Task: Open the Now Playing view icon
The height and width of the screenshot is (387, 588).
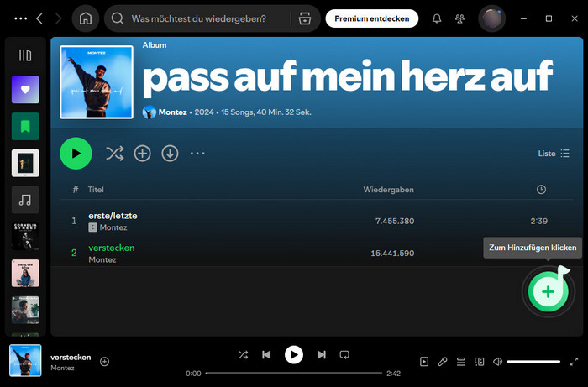Action: tap(424, 362)
